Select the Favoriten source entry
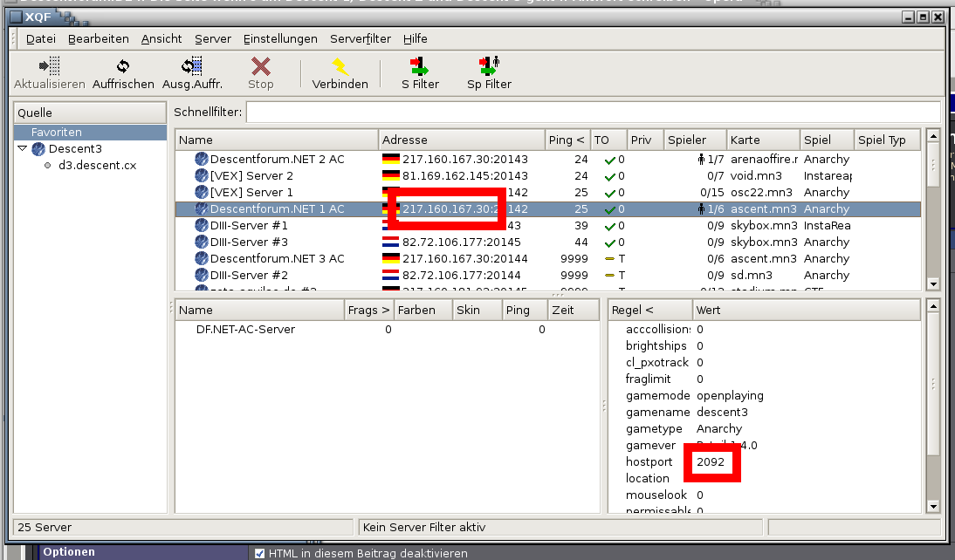The image size is (955, 560). pos(57,133)
